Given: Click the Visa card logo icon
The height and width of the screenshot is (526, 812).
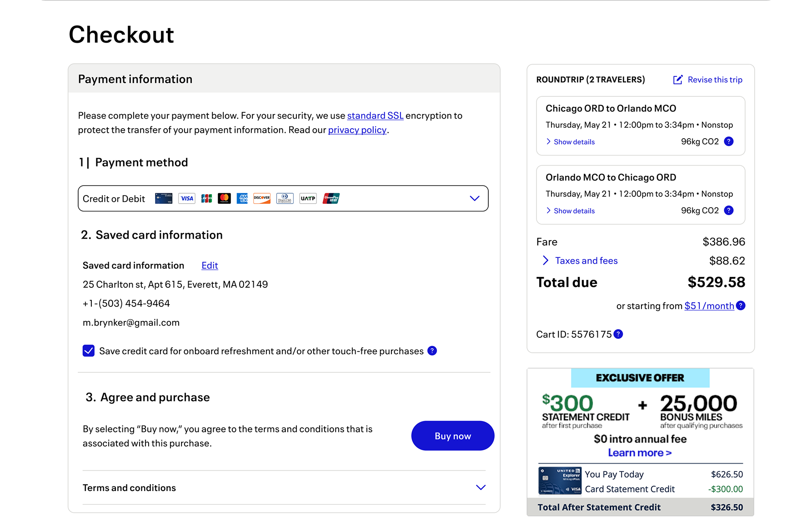Looking at the screenshot, I should click(x=187, y=199).
